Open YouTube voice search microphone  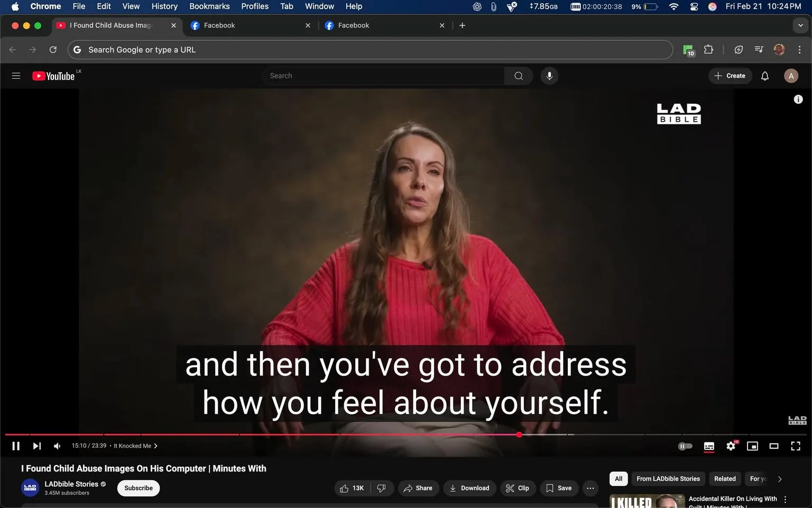click(x=549, y=76)
